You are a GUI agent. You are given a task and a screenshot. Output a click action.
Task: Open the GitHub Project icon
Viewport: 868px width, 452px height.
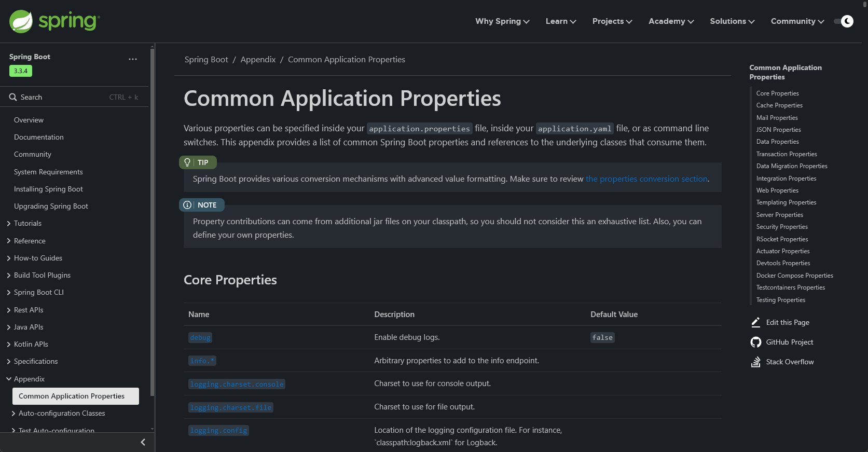click(x=756, y=342)
